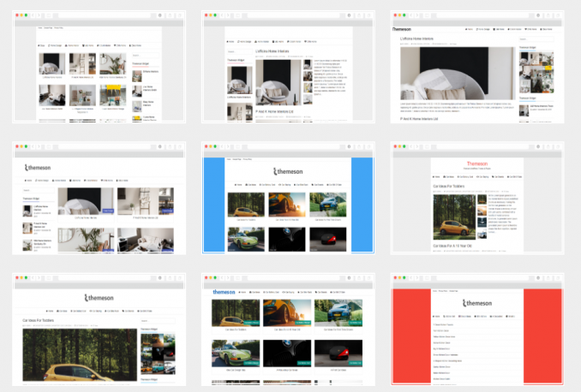This screenshot has height=392, width=581.
Task: Click the red right background panel
Action: [542, 334]
